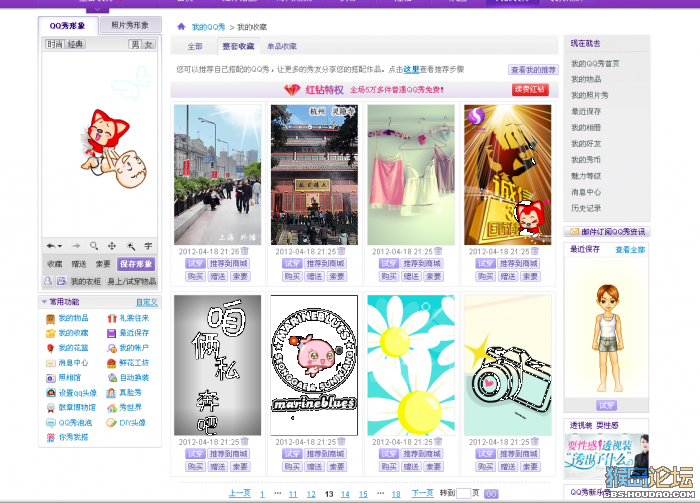
Task: Open the QQ秀泡泡 chat bubble icon
Action: pos(50,423)
